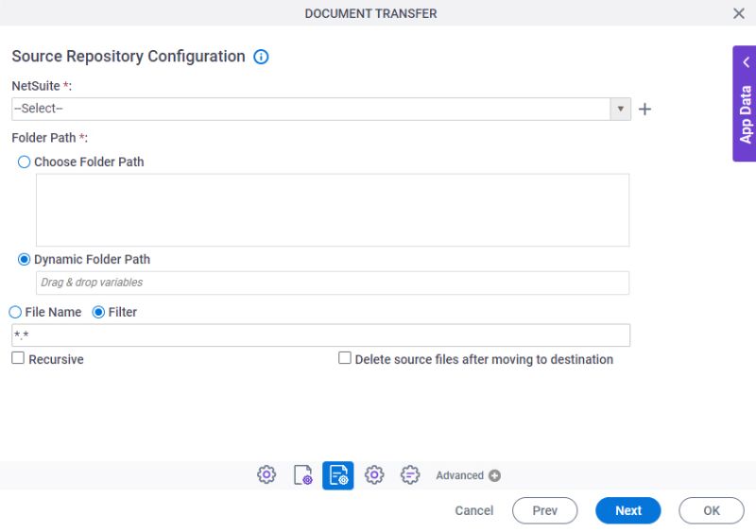756x532 pixels.
Task: Select the Dynamic Folder Path radio button
Action: [x=24, y=260]
